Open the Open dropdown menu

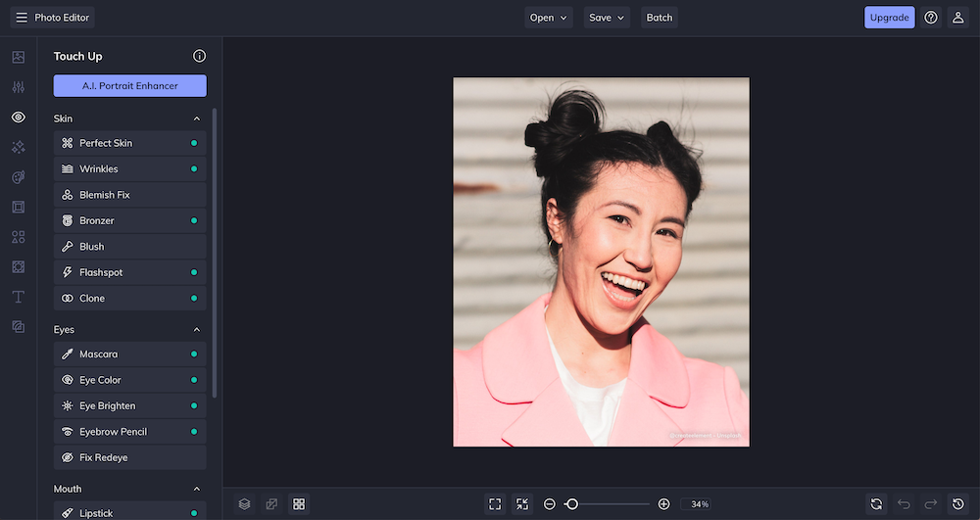click(x=549, y=18)
